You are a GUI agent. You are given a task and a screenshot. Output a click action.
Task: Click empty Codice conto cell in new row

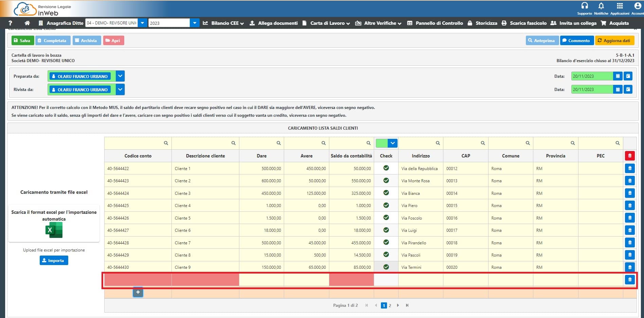138,280
